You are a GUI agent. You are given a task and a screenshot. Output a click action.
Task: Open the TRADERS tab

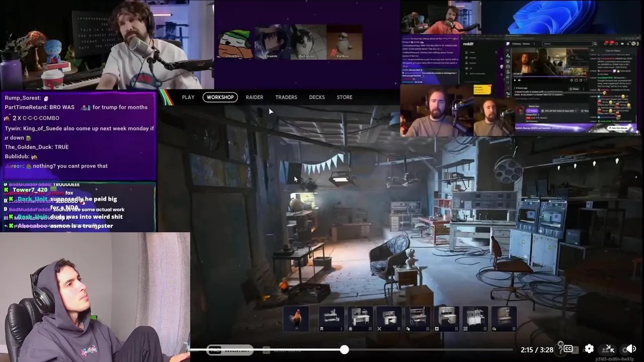286,97
